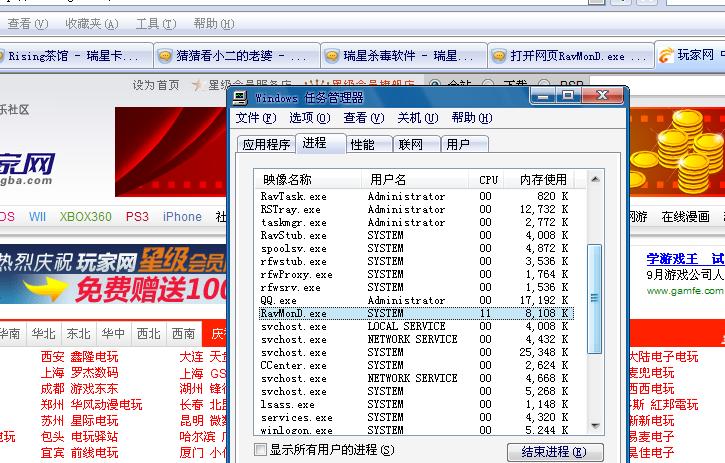Viewport: 725px width, 463px height.
Task: Click the process list scroll-up arrow
Action: point(595,179)
